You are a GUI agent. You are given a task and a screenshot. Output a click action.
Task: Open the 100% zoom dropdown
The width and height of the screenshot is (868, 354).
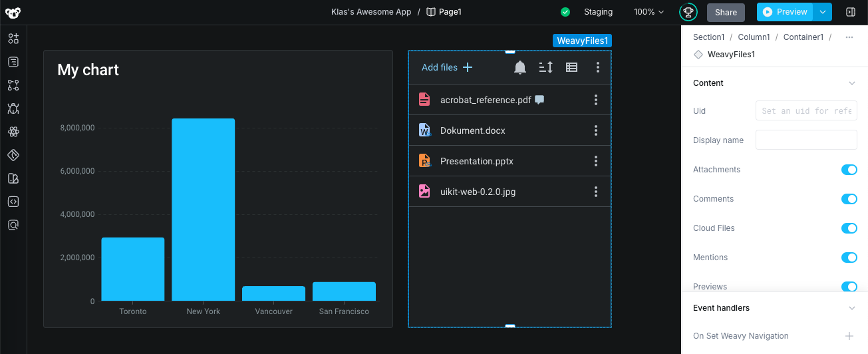649,12
